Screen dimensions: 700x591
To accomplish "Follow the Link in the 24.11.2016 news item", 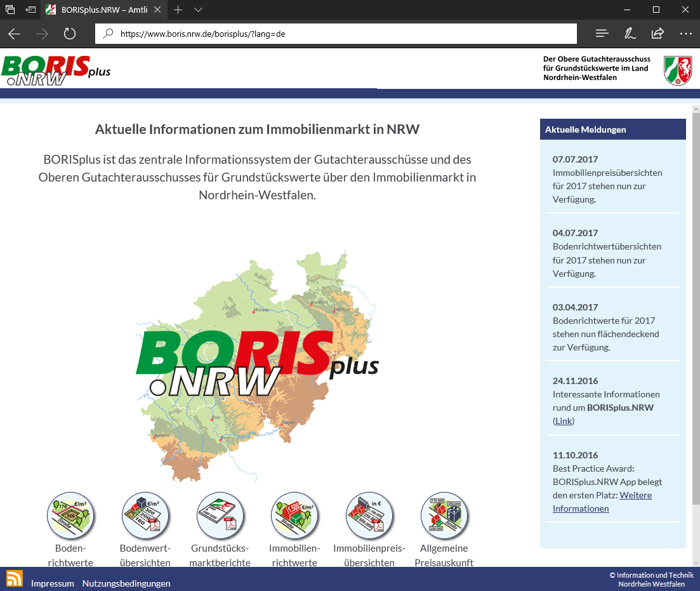I will pos(564,421).
